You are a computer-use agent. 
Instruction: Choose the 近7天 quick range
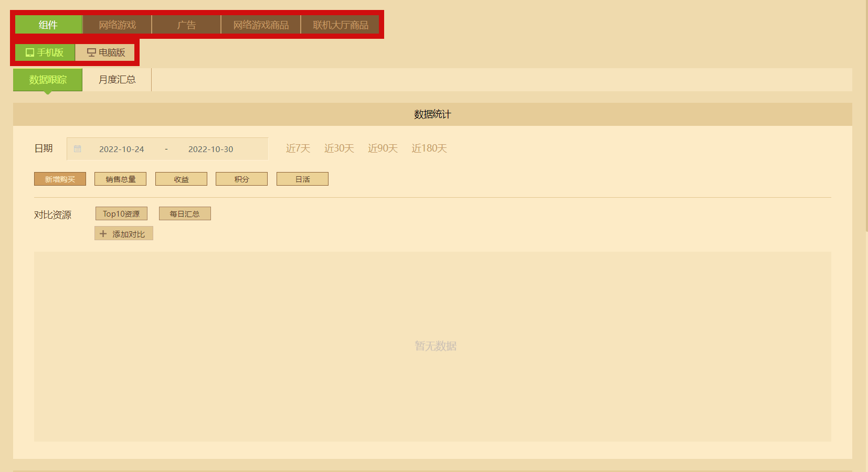pyautogui.click(x=298, y=148)
